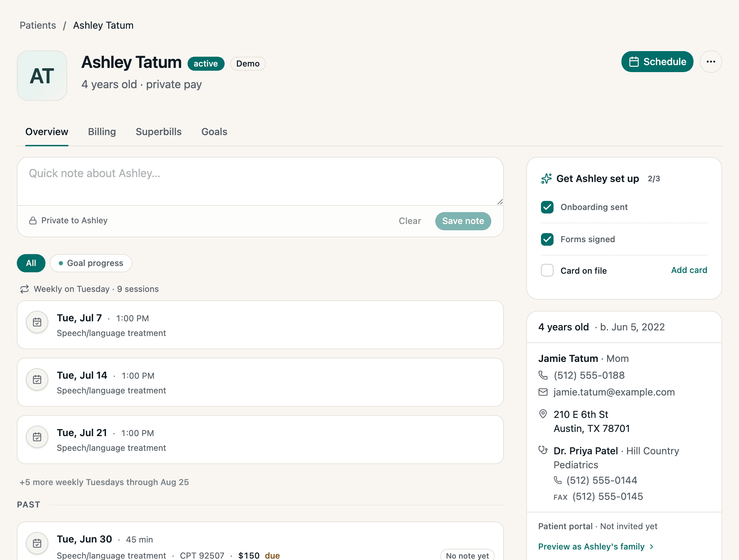Click the active status badge
739x560 pixels.
(x=206, y=64)
